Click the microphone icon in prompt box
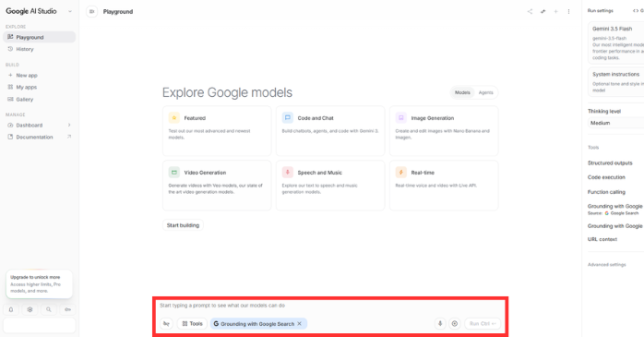Image resolution: width=644 pixels, height=337 pixels. tap(440, 323)
